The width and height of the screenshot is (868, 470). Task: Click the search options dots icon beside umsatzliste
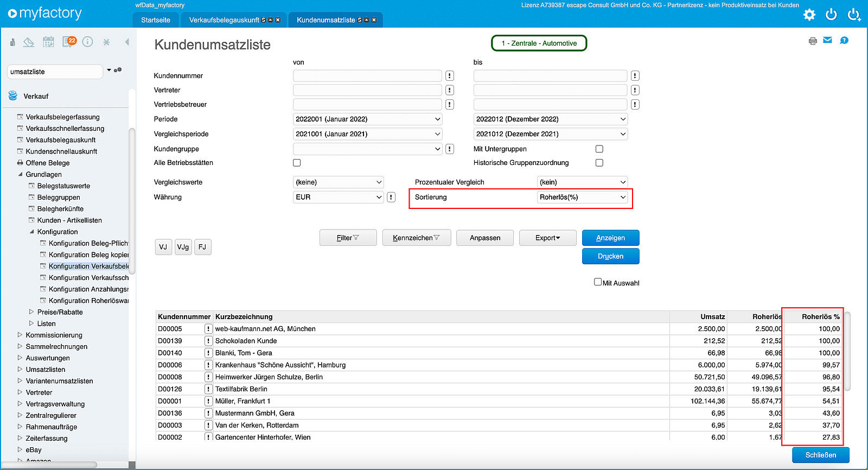pyautogui.click(x=118, y=70)
